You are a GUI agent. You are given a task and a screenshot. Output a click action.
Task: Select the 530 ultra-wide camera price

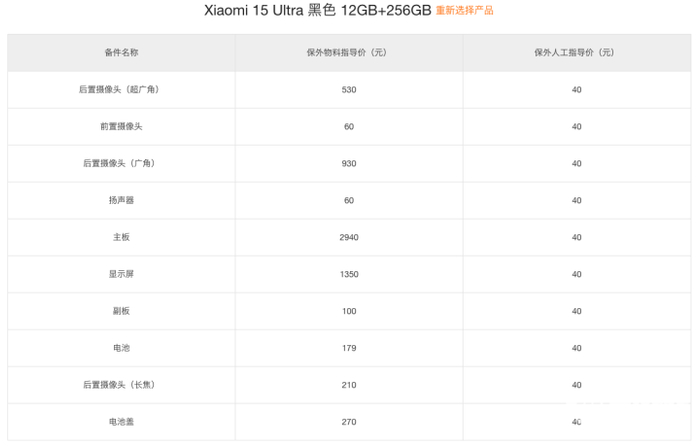click(x=348, y=90)
